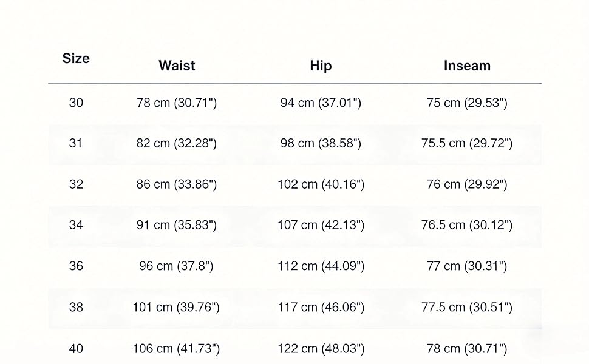Click hip value 98 cm (38.58")

coord(321,143)
